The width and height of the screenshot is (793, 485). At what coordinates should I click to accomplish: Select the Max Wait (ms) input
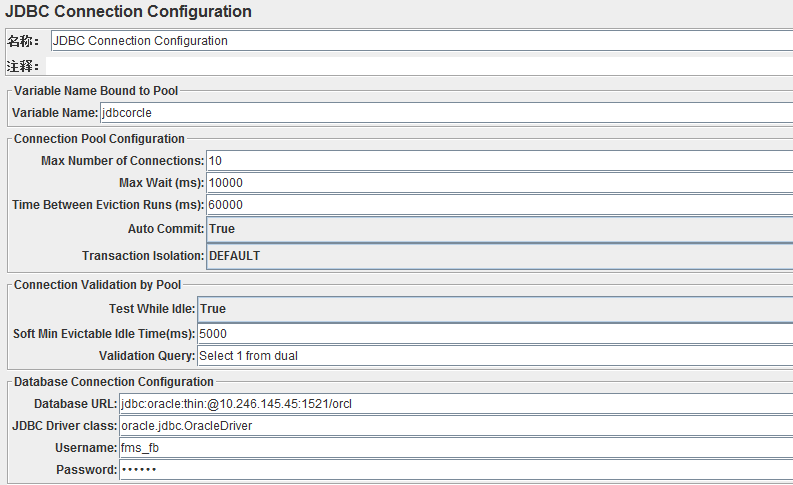(499, 183)
